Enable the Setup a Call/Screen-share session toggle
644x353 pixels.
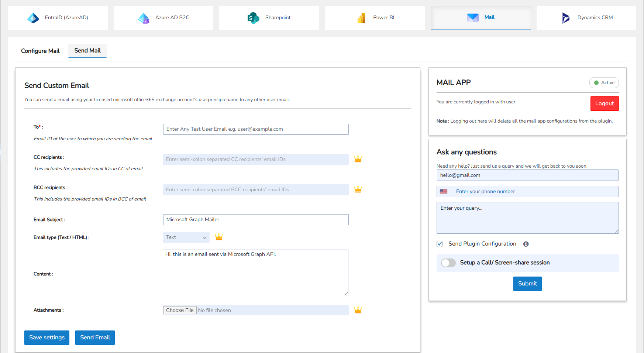click(x=448, y=263)
